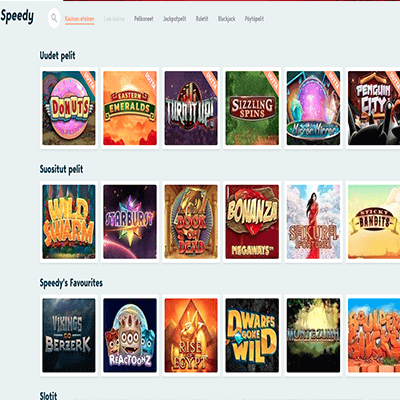Go to the Speedy logo home link

pos(17,16)
